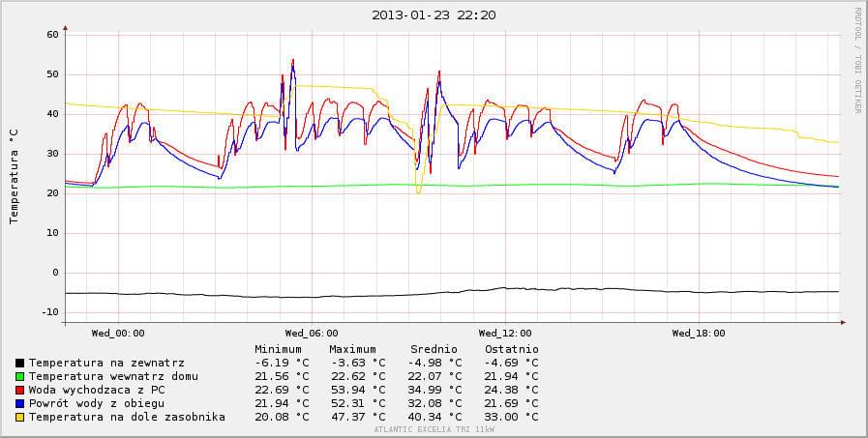
Task: Click the yellow Temperatura na dole zasobnika swatch
Action: click(19, 417)
